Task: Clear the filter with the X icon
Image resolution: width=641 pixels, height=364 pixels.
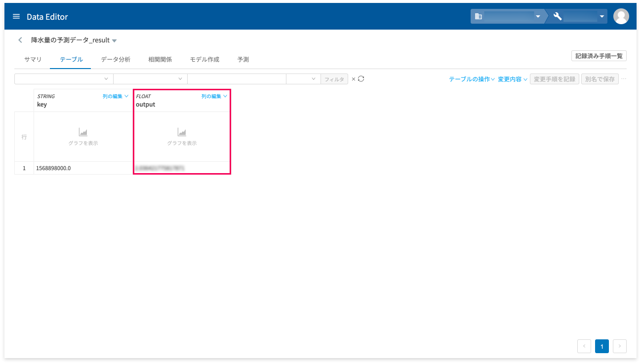Action: point(353,79)
